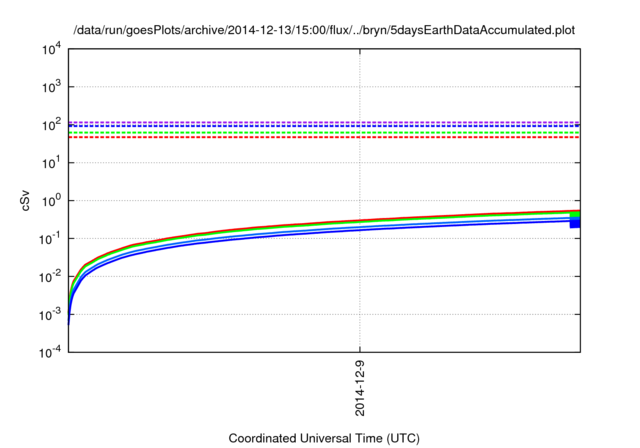Screen dimensions: 640x448
Task: Click the green square end marker
Action: pyautogui.click(x=576, y=215)
